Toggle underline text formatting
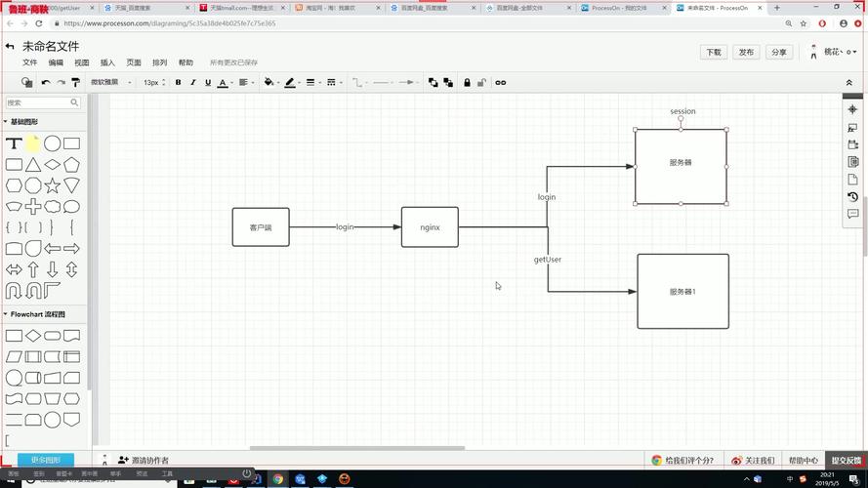This screenshot has width=868, height=488. 208,82
